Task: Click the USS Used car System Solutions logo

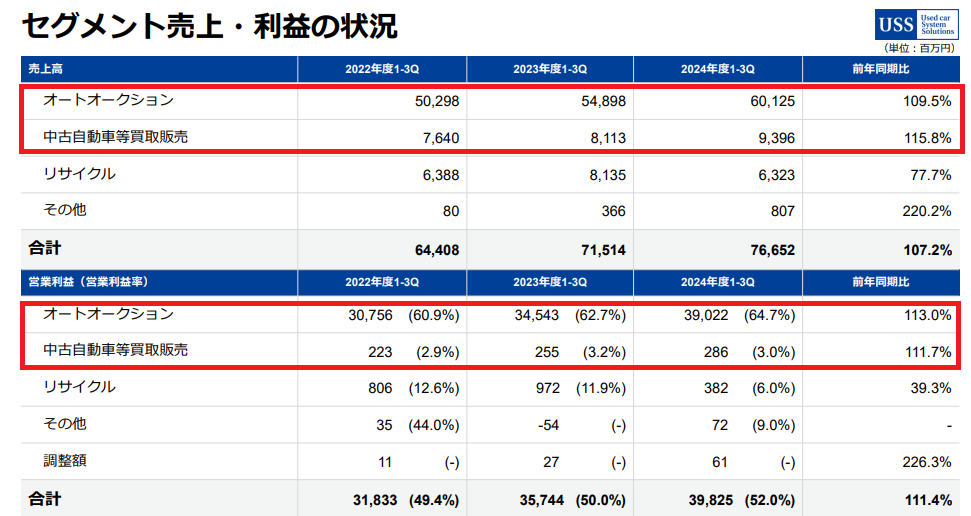Action: tap(917, 25)
